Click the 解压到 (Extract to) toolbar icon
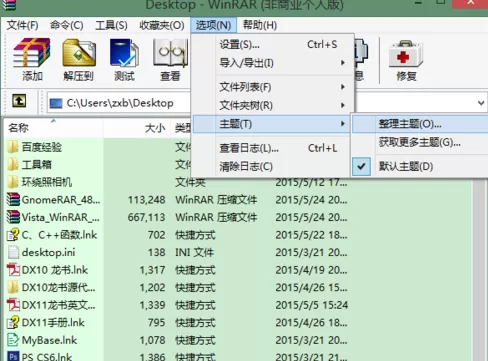488x361 pixels. (x=79, y=53)
